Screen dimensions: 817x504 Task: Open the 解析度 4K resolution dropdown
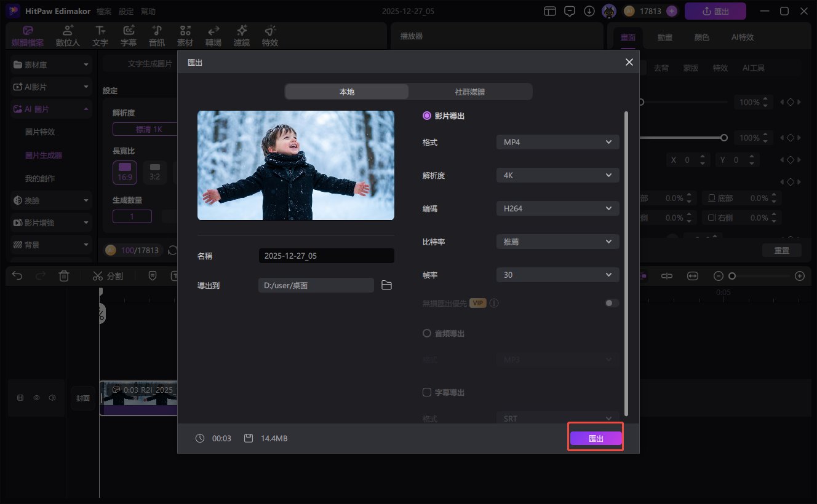[557, 175]
